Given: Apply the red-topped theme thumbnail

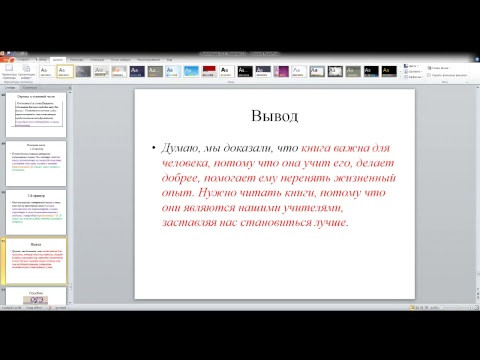Looking at the screenshot, I should (209, 71).
